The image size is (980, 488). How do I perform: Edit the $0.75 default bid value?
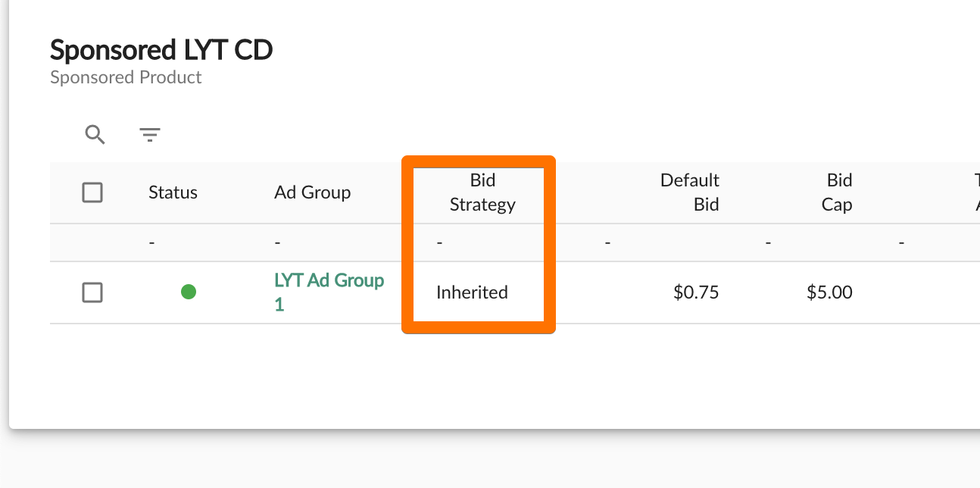click(696, 292)
